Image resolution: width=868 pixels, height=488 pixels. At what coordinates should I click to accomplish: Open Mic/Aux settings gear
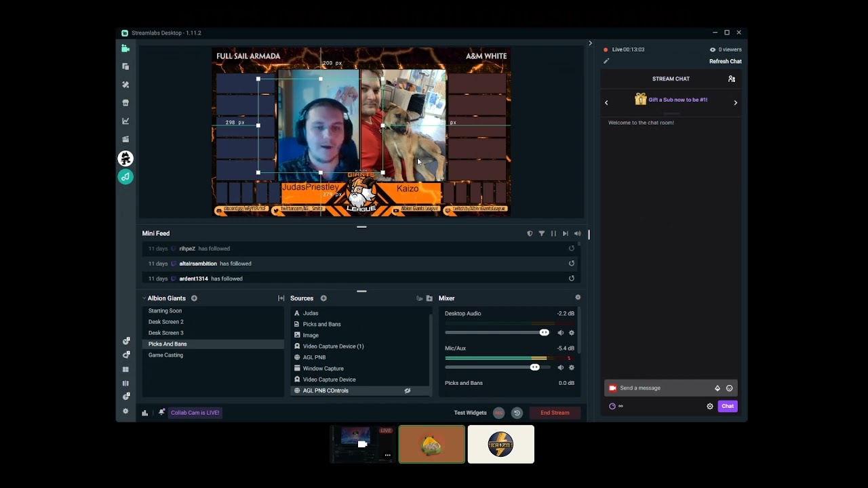point(572,367)
